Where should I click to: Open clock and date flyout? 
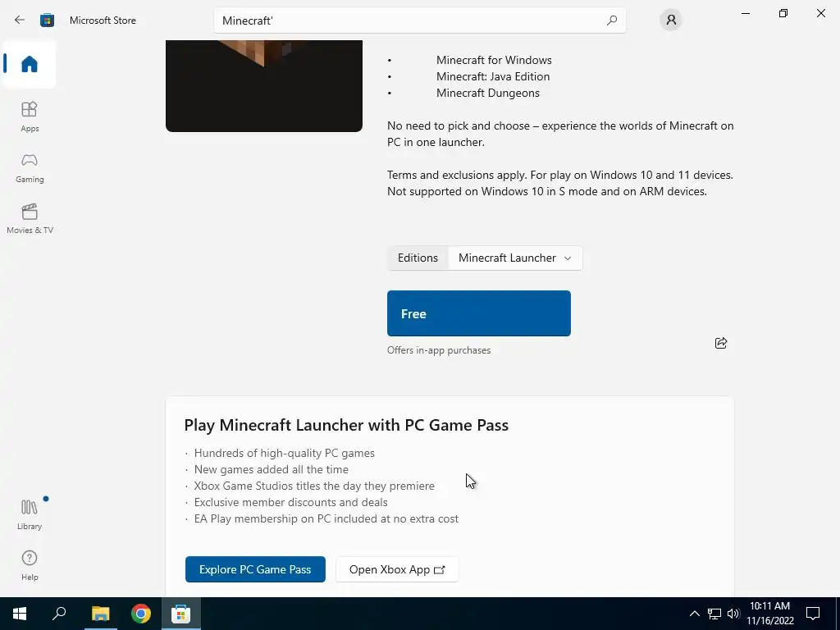(769, 614)
